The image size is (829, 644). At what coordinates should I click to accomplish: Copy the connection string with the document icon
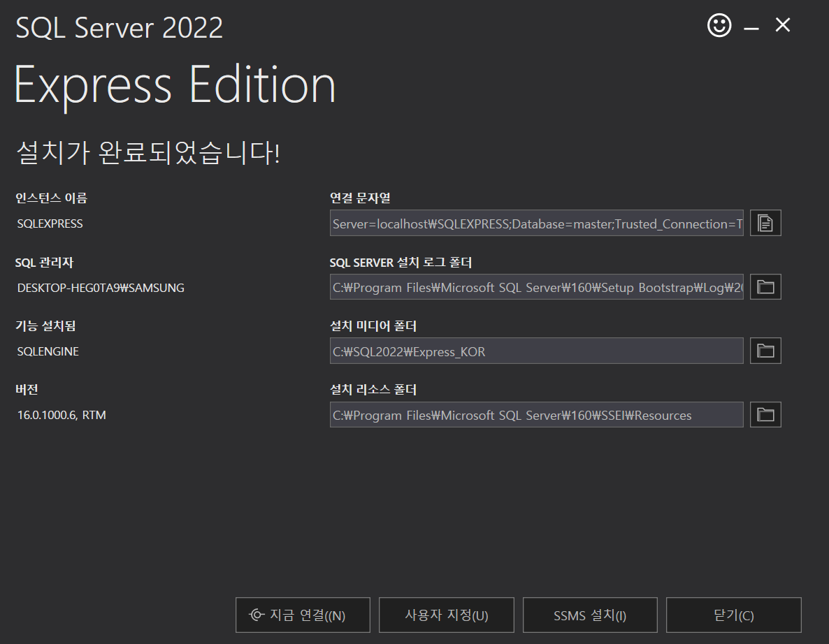(x=765, y=223)
